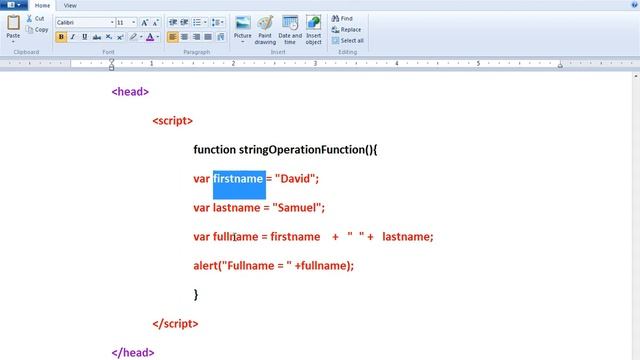The height and width of the screenshot is (360, 640).
Task: Expand the Paste options arrow
Action: 13,42
